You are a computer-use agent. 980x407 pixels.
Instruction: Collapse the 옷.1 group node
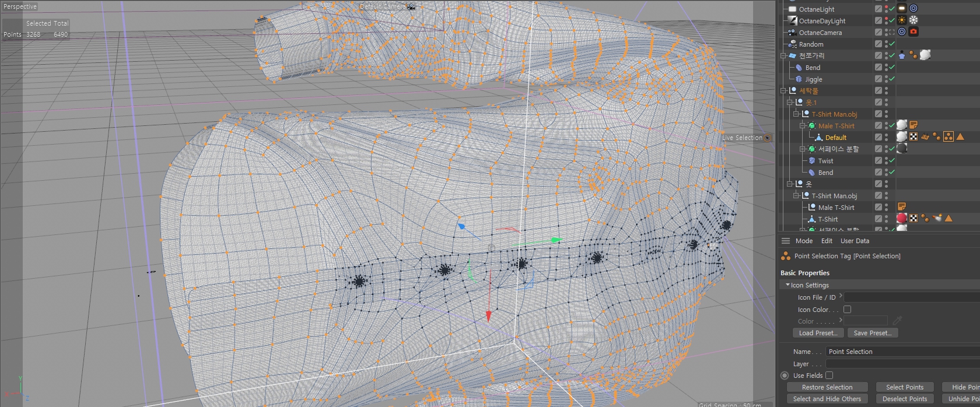pos(790,103)
